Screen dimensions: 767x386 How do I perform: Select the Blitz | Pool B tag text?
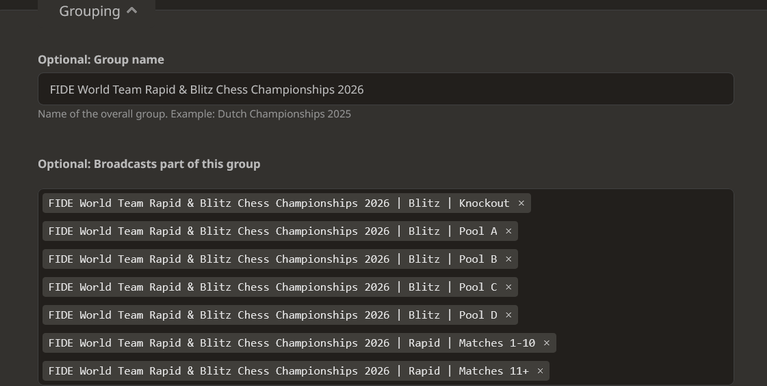click(x=272, y=259)
